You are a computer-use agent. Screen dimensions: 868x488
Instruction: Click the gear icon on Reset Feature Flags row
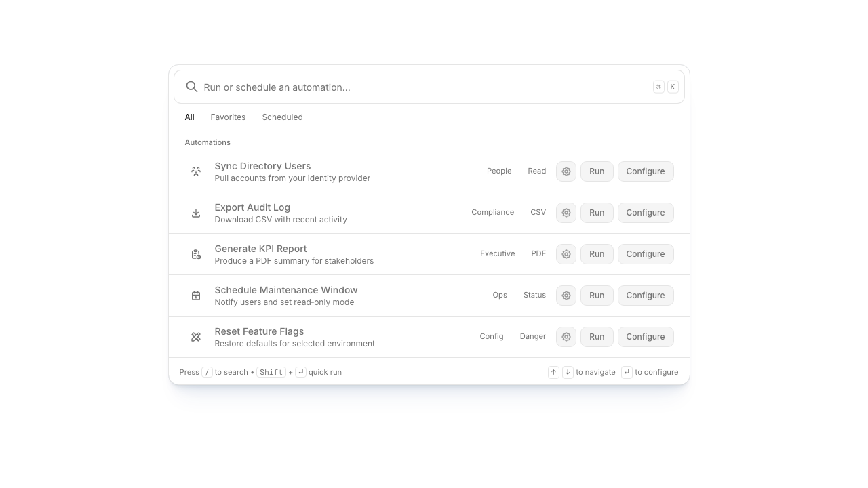click(566, 336)
